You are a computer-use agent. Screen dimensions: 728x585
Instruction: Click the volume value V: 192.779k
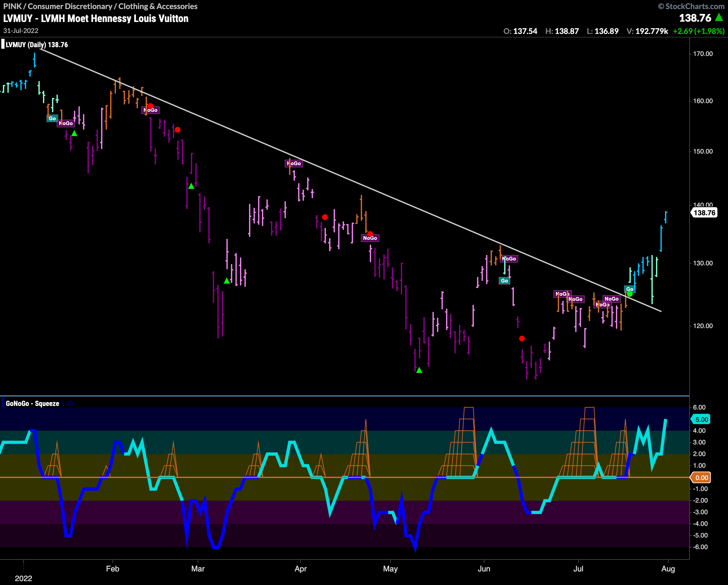click(647, 31)
